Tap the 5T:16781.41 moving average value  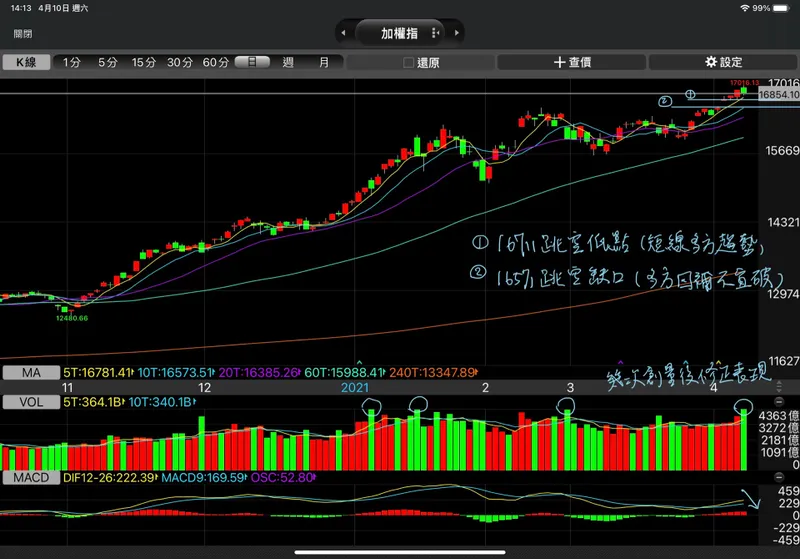97,373
